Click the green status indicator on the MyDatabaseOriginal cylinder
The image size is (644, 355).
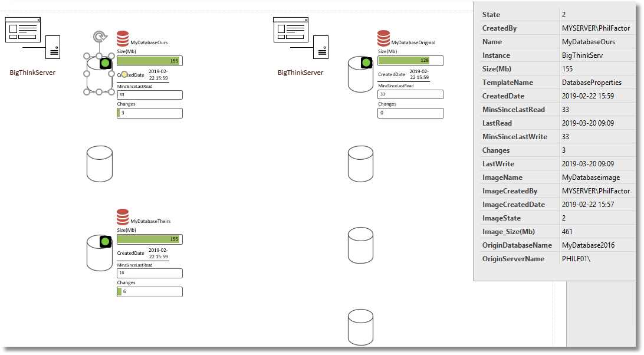point(366,63)
